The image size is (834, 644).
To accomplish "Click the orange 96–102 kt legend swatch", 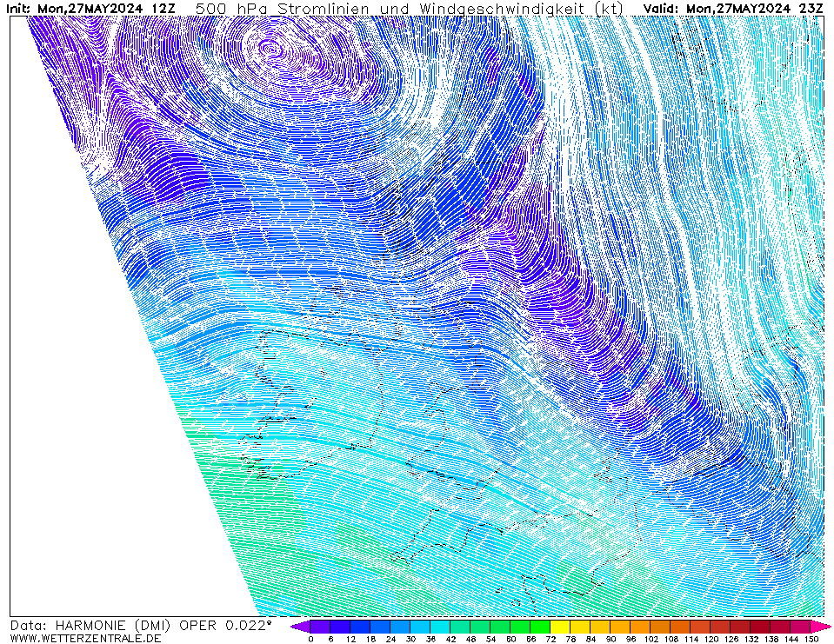I will [641, 627].
